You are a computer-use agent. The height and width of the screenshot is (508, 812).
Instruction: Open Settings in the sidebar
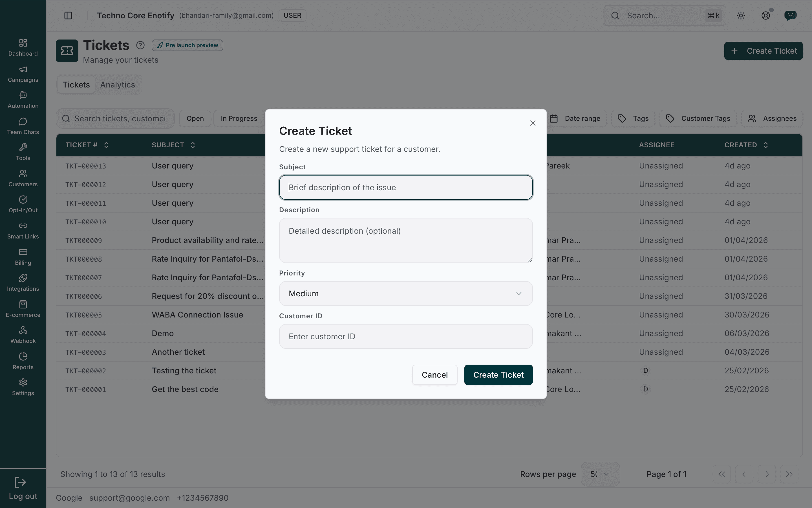click(23, 387)
